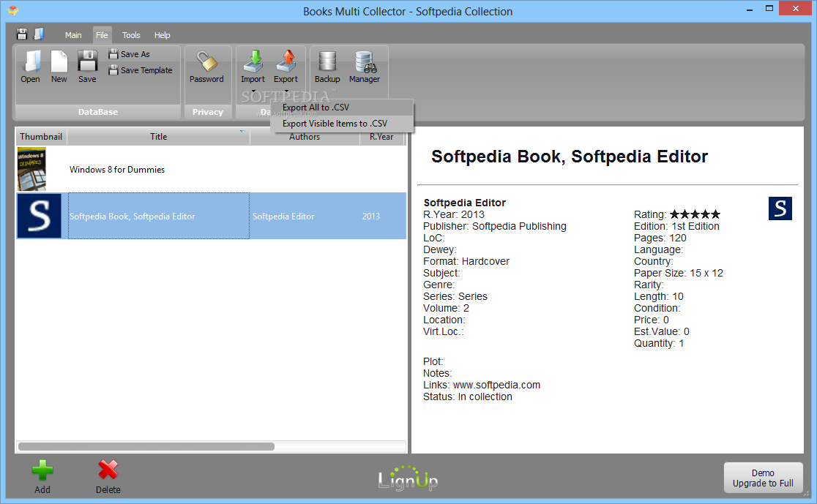Click the application icon in the title bar

tap(13, 10)
